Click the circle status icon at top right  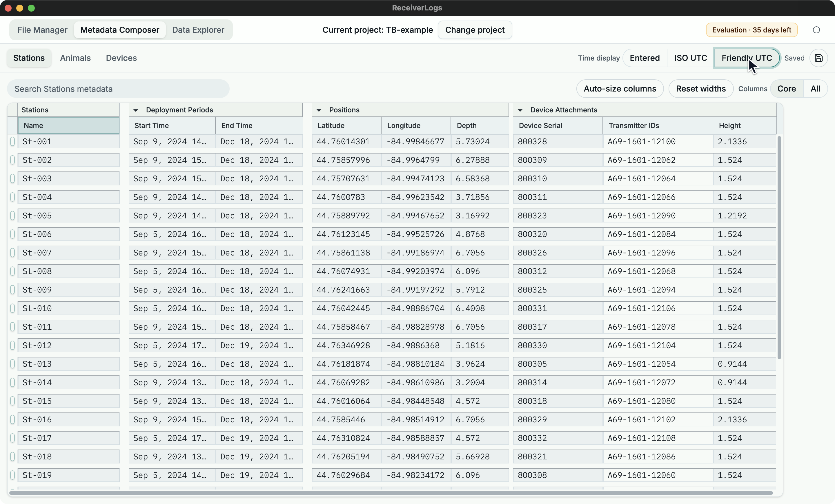pos(816,30)
